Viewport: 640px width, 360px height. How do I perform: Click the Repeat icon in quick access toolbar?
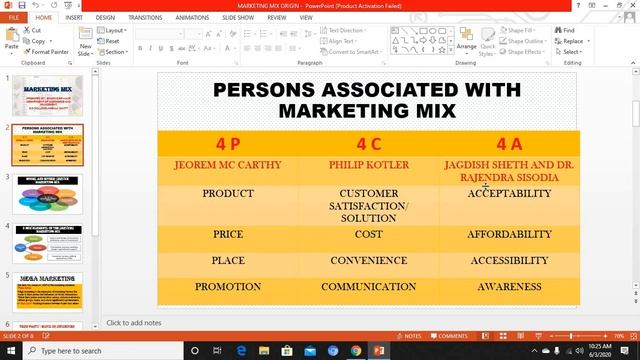pos(54,5)
